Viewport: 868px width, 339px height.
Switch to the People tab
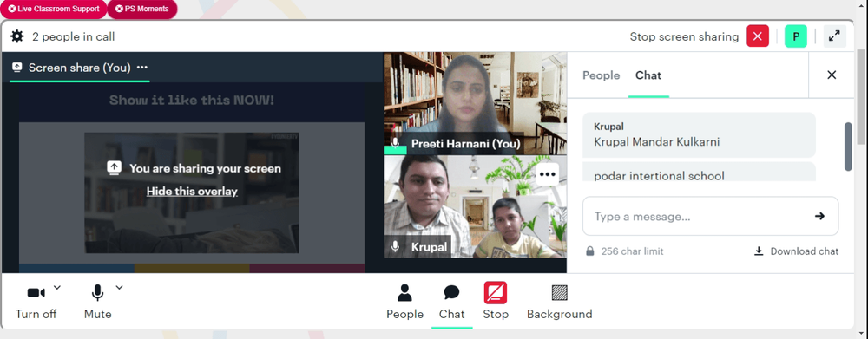point(602,75)
